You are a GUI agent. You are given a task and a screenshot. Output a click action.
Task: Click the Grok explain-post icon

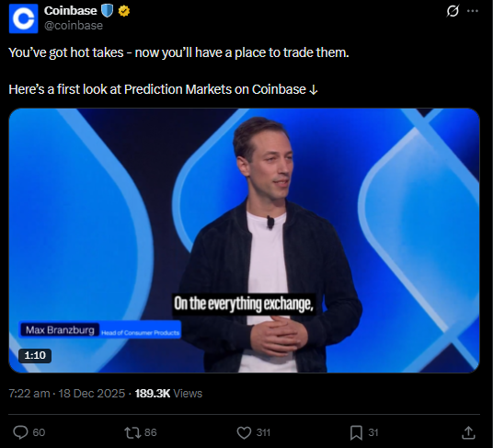(x=453, y=11)
